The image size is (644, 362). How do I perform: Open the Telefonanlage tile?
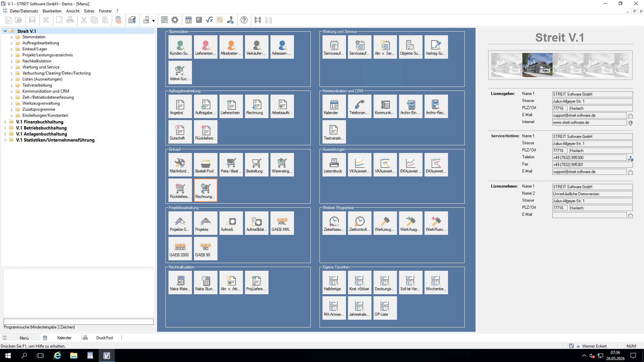[360, 106]
